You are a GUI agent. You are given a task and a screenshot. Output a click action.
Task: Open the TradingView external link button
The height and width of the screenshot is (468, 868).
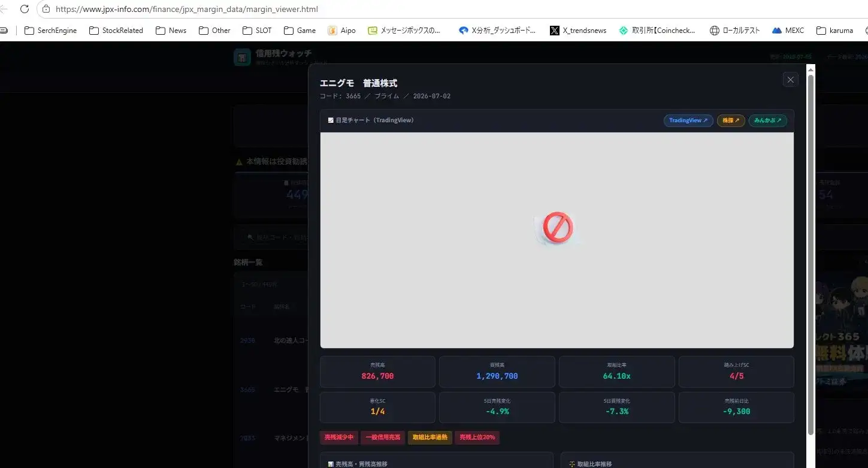click(688, 120)
